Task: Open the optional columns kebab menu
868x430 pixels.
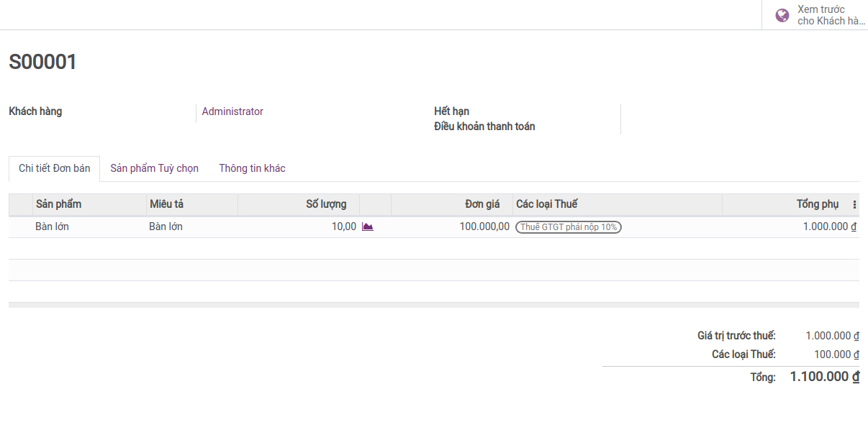Action: click(x=854, y=205)
